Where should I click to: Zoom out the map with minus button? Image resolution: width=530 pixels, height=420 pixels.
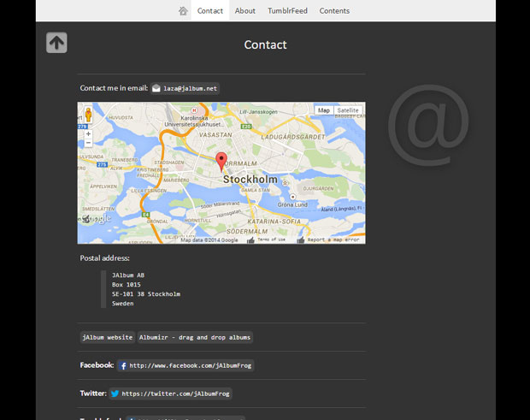coord(88,144)
